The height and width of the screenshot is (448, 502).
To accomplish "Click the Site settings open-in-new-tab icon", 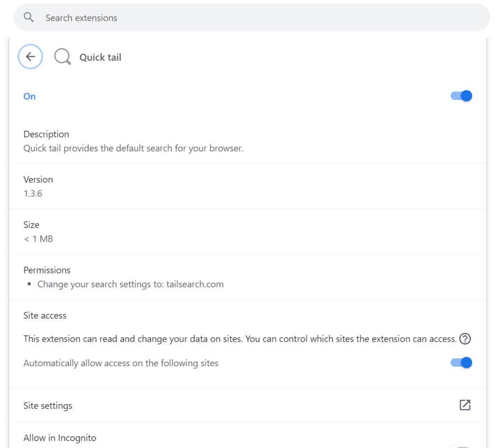I will [x=465, y=405].
